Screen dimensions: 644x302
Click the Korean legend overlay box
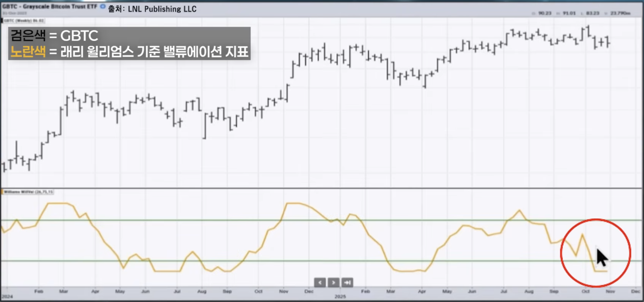click(129, 43)
